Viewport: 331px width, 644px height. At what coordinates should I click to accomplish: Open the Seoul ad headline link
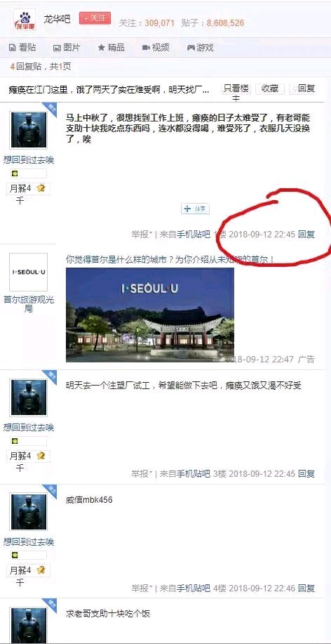[x=170, y=260]
